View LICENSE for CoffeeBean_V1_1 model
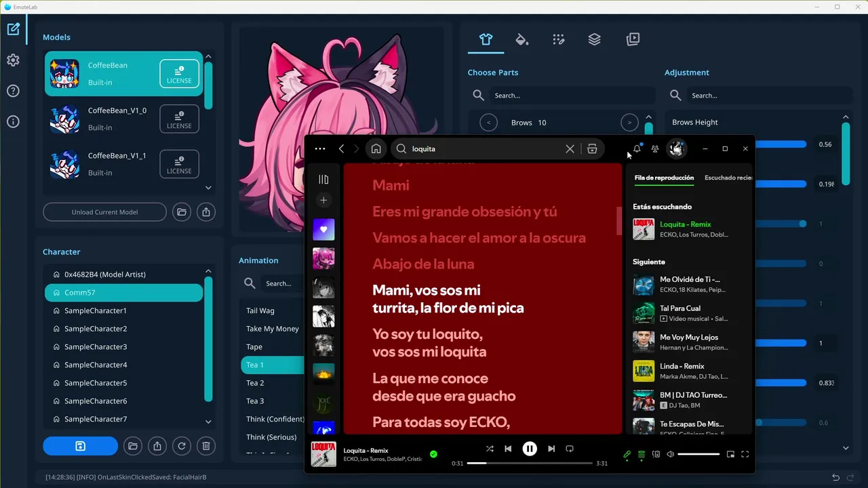This screenshot has width=868, height=488. (179, 164)
